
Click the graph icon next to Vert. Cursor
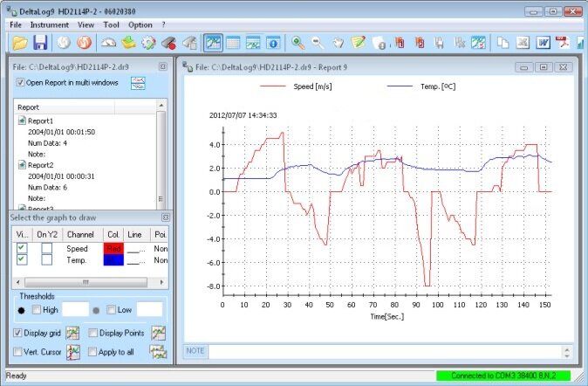(x=73, y=352)
